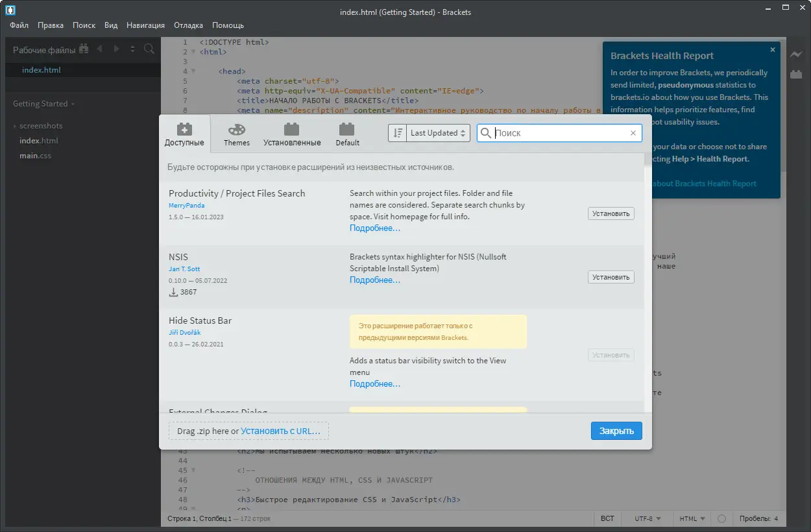Fold code at line 4 head tag
The width and height of the screenshot is (811, 532).
click(193, 71)
